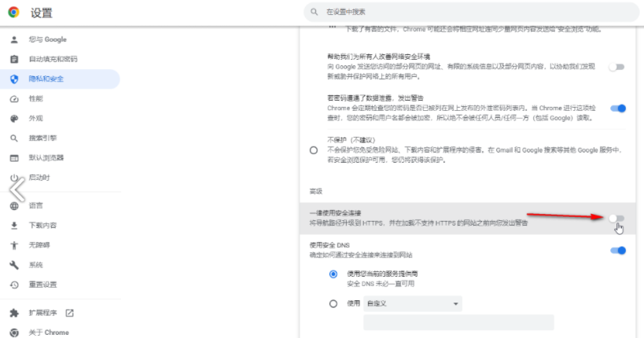
Task: Click the 关于 Chrome logo icon
Action: point(14,332)
